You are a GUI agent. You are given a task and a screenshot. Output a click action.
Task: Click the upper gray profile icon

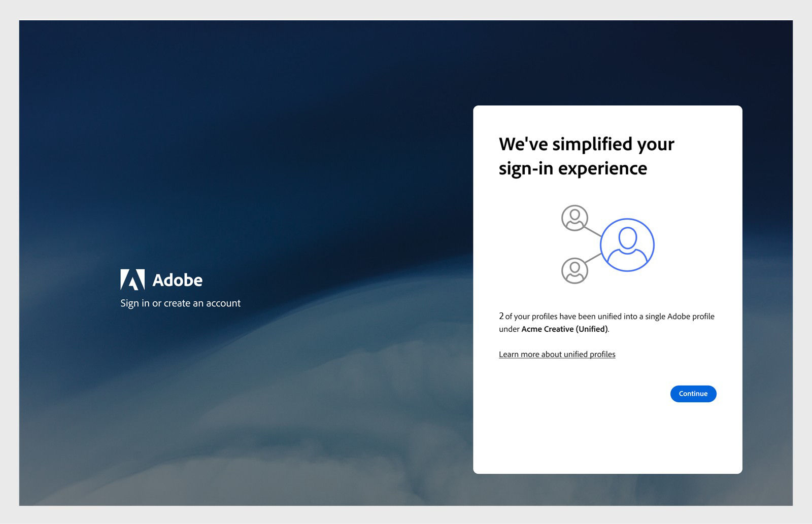574,218
